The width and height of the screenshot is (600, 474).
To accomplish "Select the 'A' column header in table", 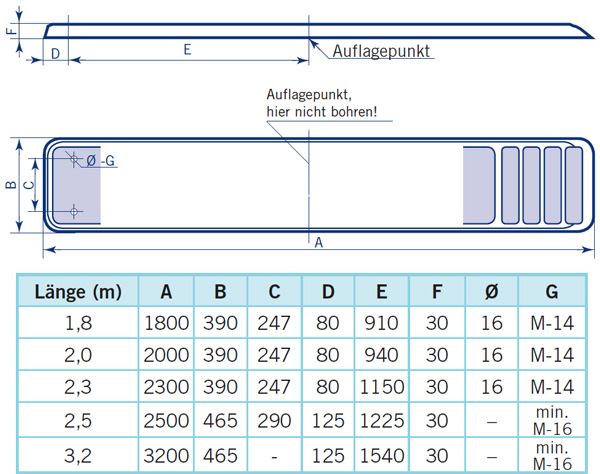I will (x=166, y=292).
